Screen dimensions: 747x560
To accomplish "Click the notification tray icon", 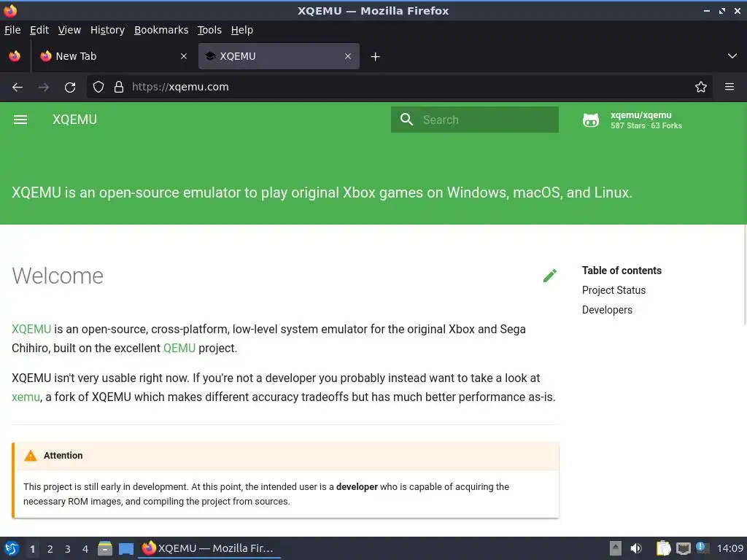I will coord(701,547).
